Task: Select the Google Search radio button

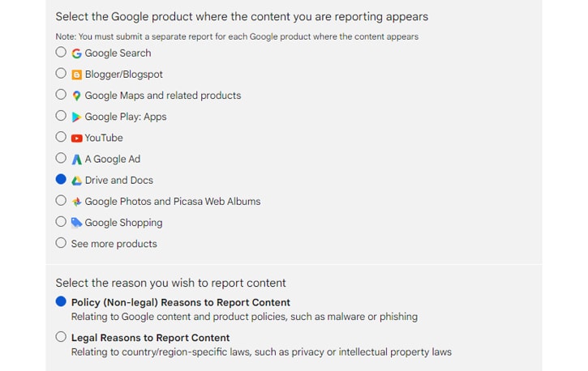Action: pos(61,52)
